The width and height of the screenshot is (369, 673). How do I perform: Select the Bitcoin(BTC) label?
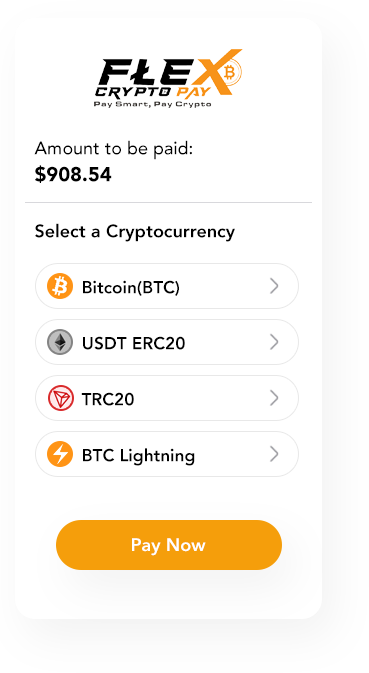(x=131, y=287)
